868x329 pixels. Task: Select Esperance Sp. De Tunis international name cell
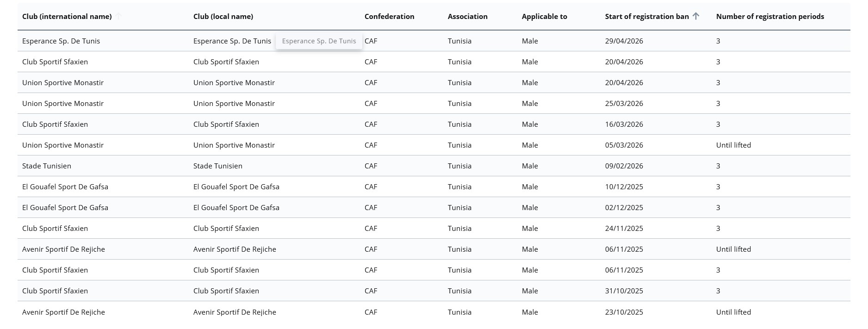coord(61,41)
